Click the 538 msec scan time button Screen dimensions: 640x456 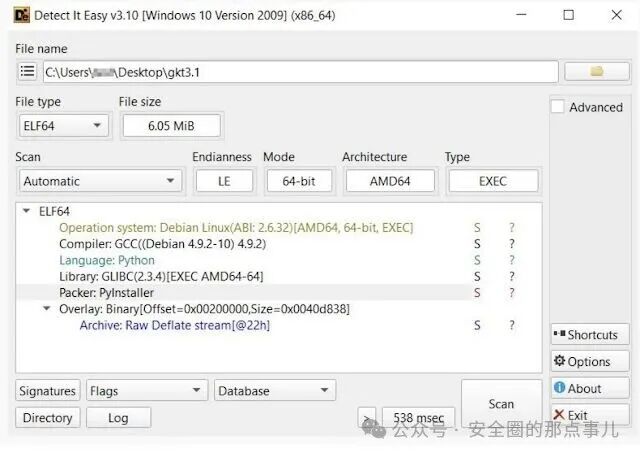tap(418, 417)
